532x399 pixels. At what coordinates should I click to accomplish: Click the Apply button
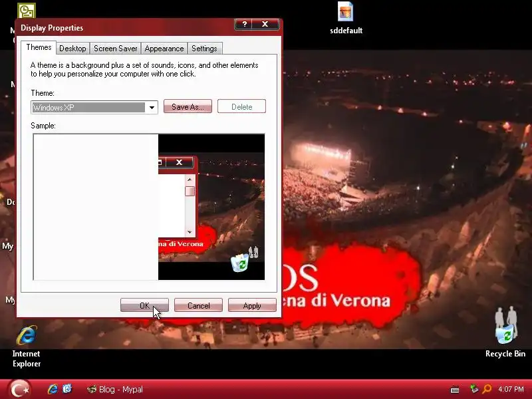(x=252, y=305)
